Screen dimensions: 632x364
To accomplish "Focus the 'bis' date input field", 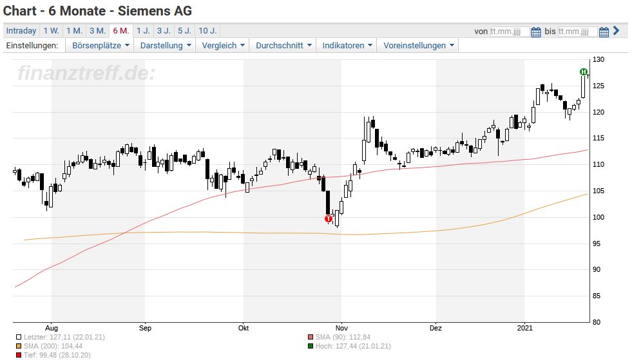I will [x=577, y=32].
